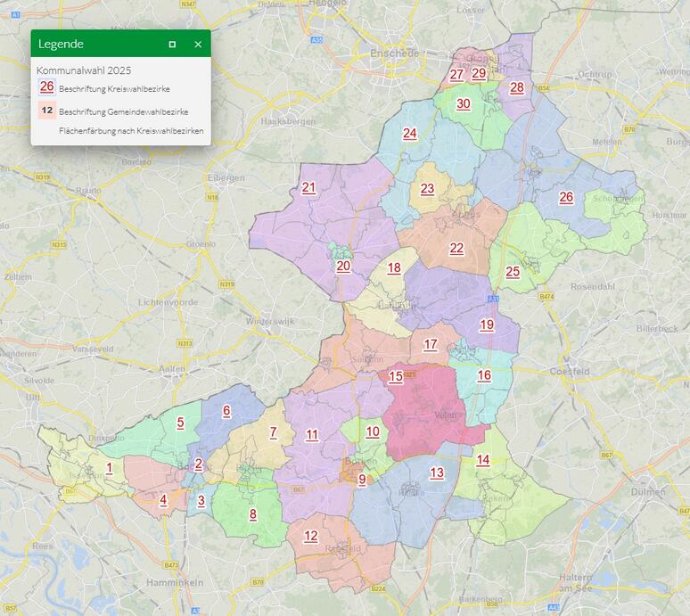
Task: Close the Legende panel
Action: coord(198,44)
